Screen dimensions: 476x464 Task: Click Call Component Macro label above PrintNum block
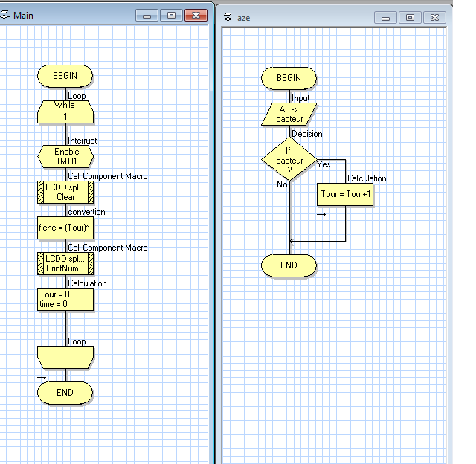coord(107,248)
